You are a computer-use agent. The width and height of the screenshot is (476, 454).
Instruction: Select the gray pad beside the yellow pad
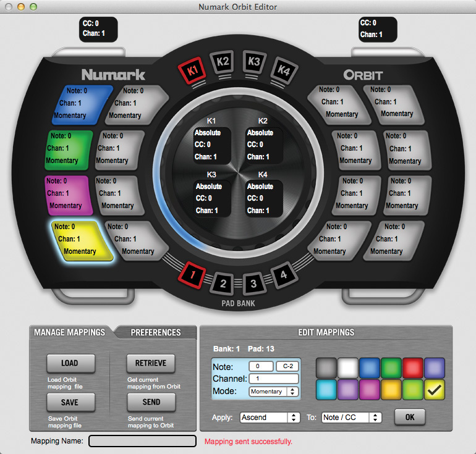(x=136, y=240)
